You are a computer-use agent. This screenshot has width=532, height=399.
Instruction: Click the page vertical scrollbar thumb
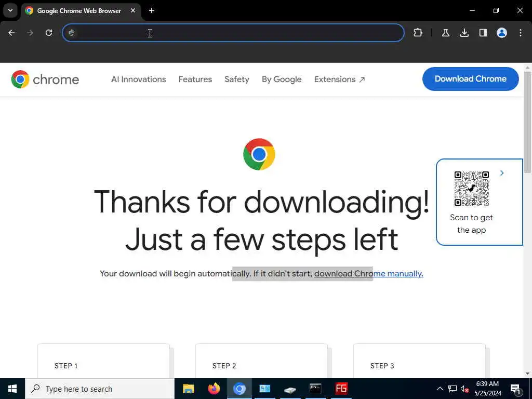(528, 122)
